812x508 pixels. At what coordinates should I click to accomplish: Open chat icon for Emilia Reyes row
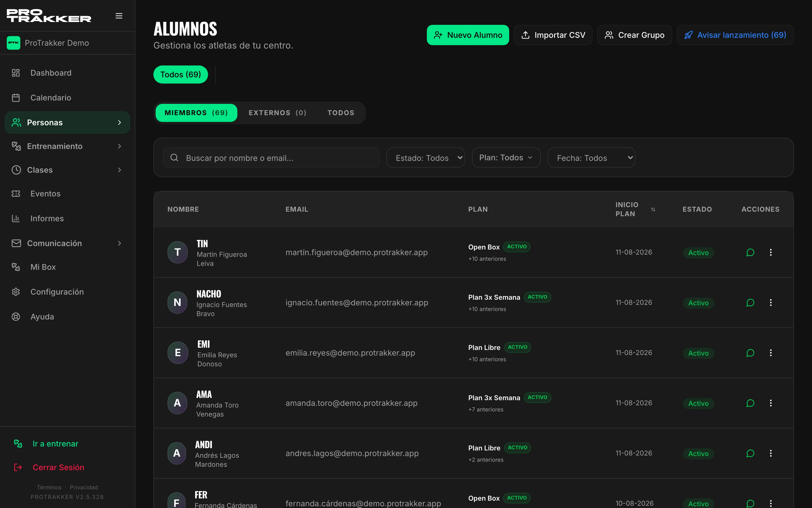coord(750,353)
